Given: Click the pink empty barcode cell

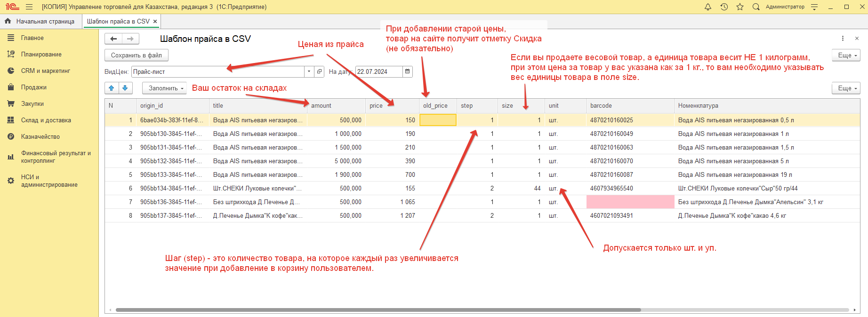Looking at the screenshot, I should 630,202.
